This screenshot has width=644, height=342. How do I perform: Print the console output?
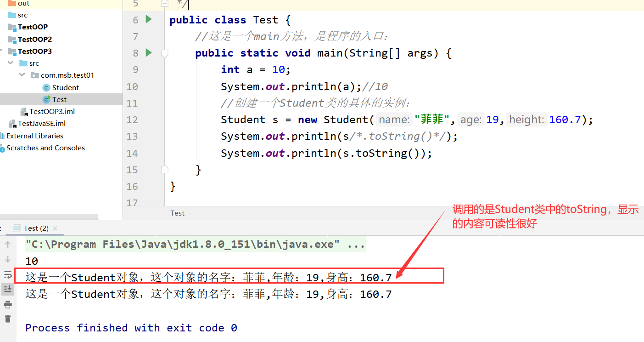(x=8, y=304)
